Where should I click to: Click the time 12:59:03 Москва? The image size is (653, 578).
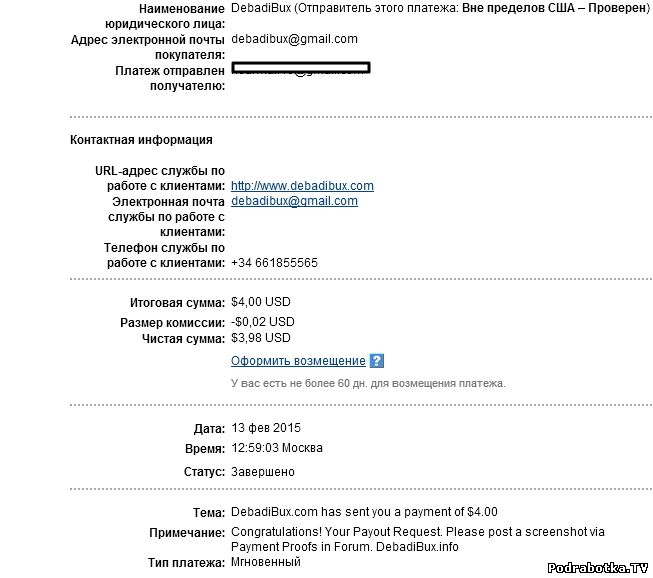click(x=276, y=448)
